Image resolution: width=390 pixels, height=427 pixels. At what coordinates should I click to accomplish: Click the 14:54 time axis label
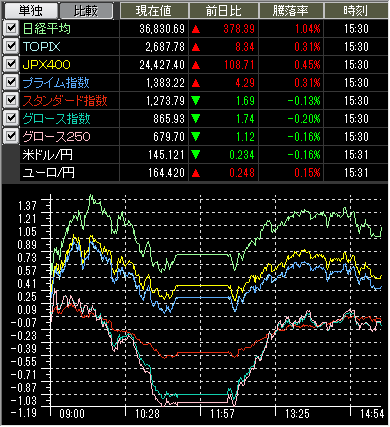click(x=372, y=414)
